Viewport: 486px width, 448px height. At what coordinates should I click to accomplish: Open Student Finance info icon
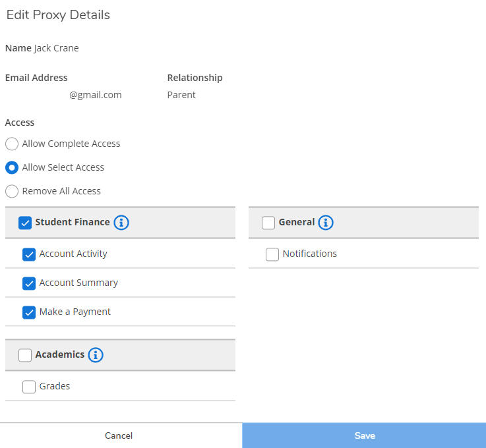[121, 222]
